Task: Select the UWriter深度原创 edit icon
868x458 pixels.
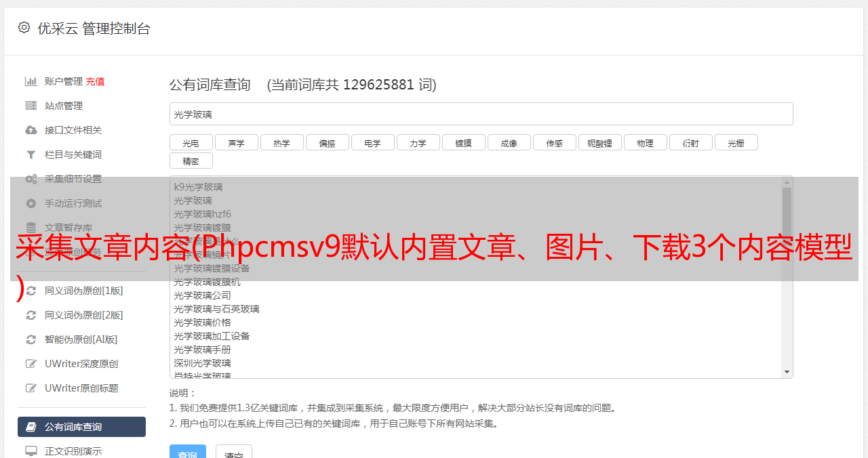Action: 31,364
